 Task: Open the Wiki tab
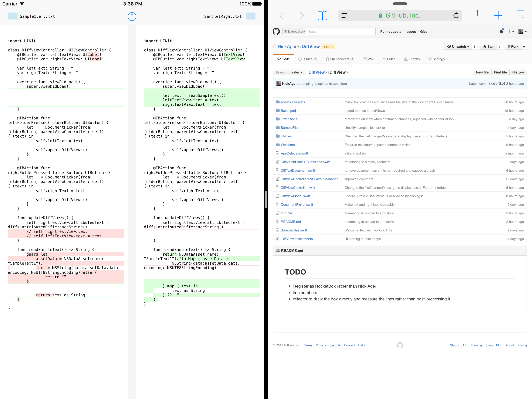tap(368, 59)
